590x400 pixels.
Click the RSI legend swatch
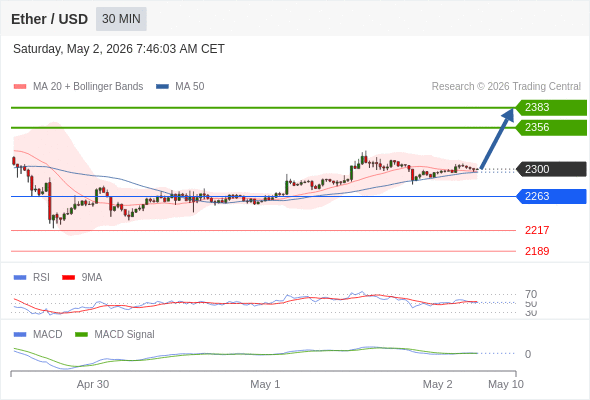tap(20, 278)
